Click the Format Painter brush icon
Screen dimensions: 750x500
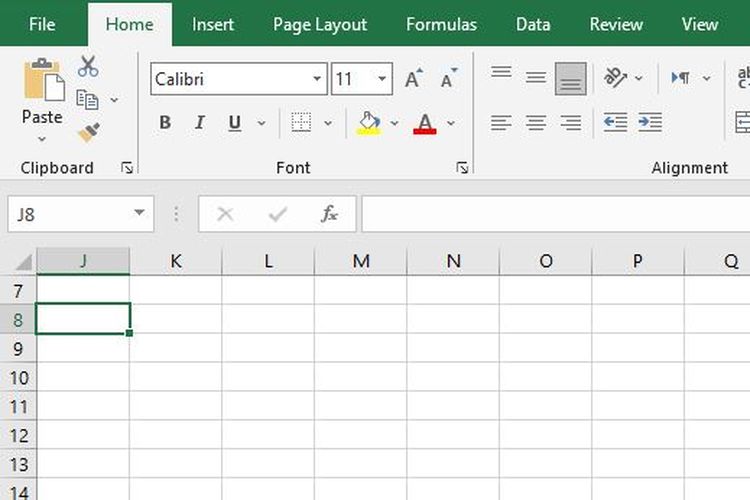88,132
